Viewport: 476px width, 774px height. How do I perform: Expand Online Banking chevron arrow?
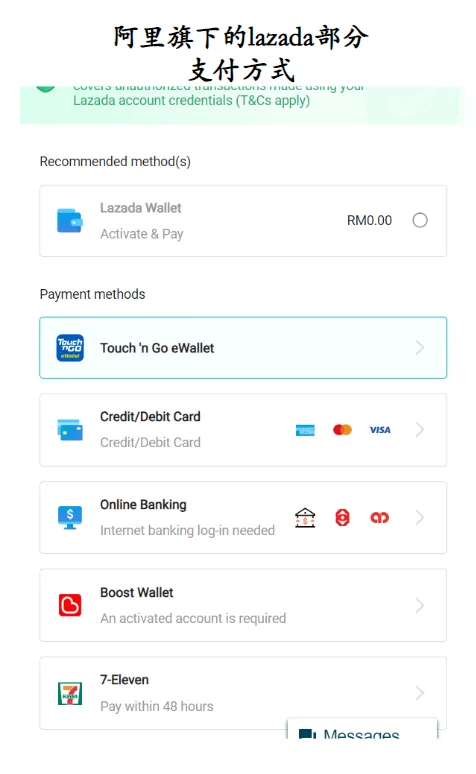pyautogui.click(x=420, y=517)
